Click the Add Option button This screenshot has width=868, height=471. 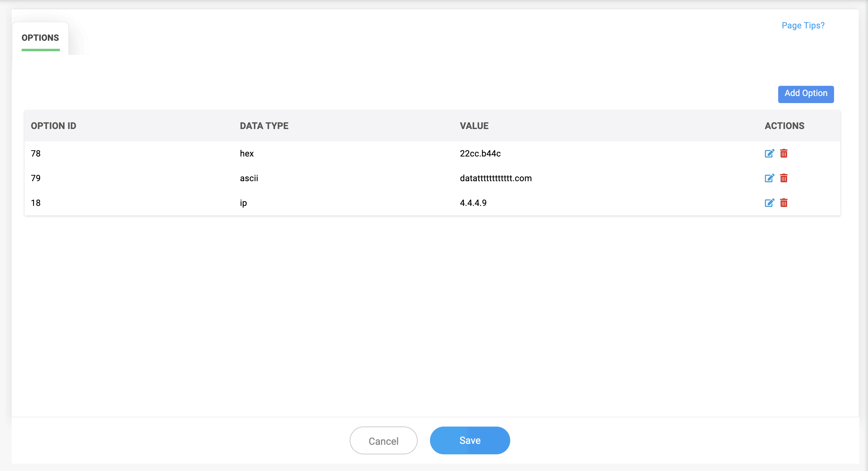coord(806,94)
